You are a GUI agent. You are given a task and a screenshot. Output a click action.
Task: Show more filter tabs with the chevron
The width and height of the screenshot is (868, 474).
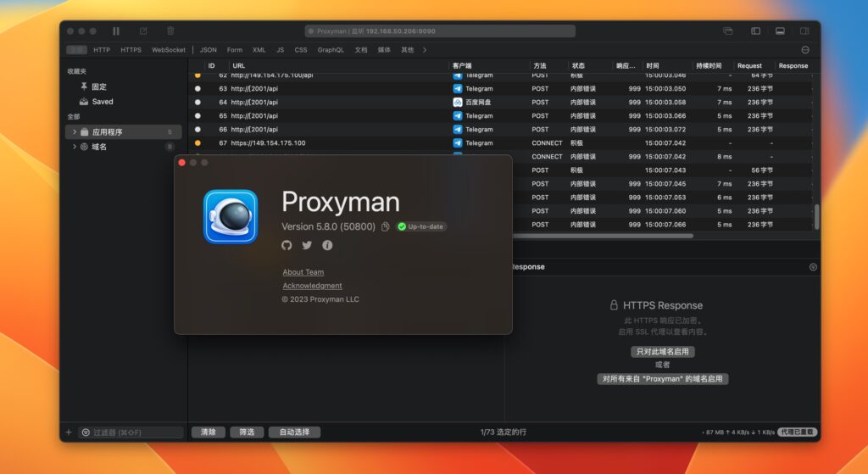(x=425, y=50)
